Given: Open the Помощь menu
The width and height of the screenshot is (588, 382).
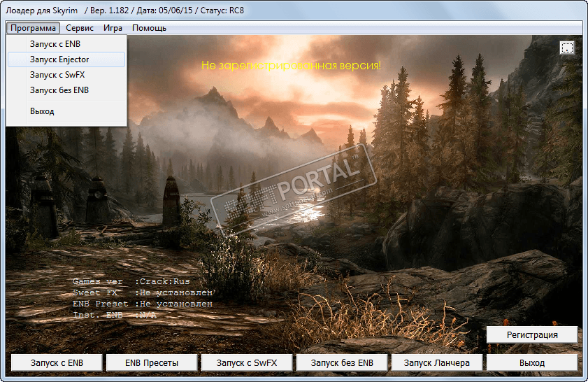Looking at the screenshot, I should pos(149,28).
